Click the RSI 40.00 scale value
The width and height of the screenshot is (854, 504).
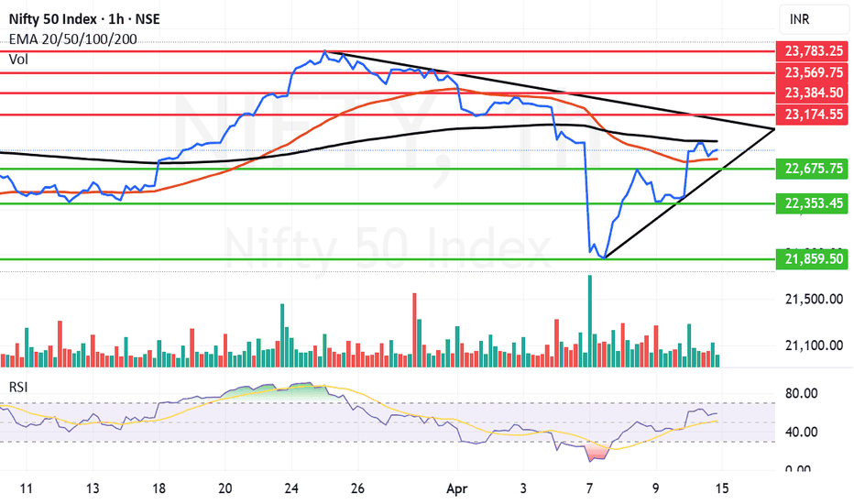802,433
